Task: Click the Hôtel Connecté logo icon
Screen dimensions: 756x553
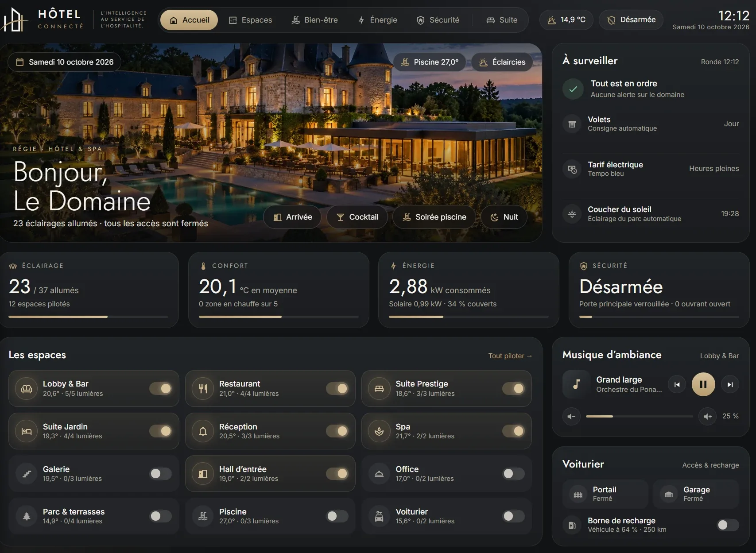Action: [x=15, y=19]
